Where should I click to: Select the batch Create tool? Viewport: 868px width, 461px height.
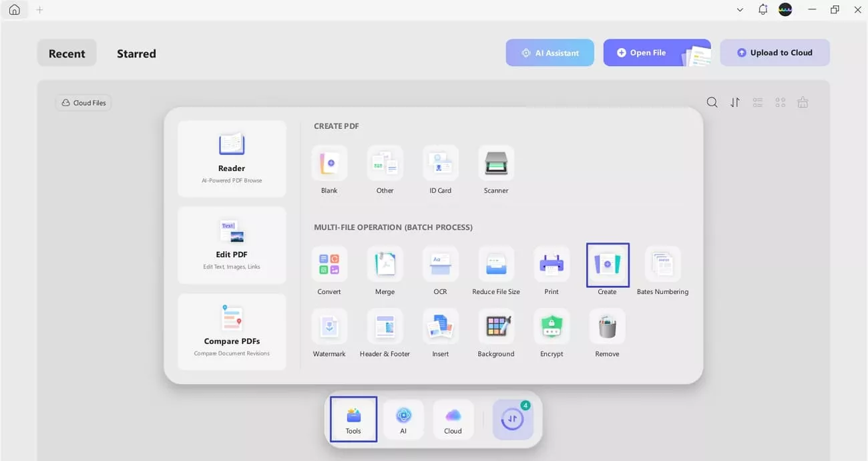[608, 265]
